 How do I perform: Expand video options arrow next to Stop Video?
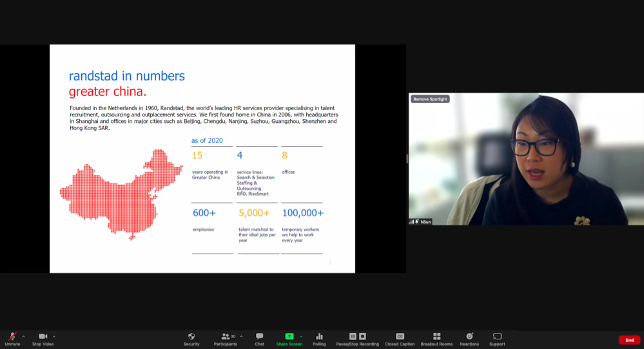coord(54,336)
